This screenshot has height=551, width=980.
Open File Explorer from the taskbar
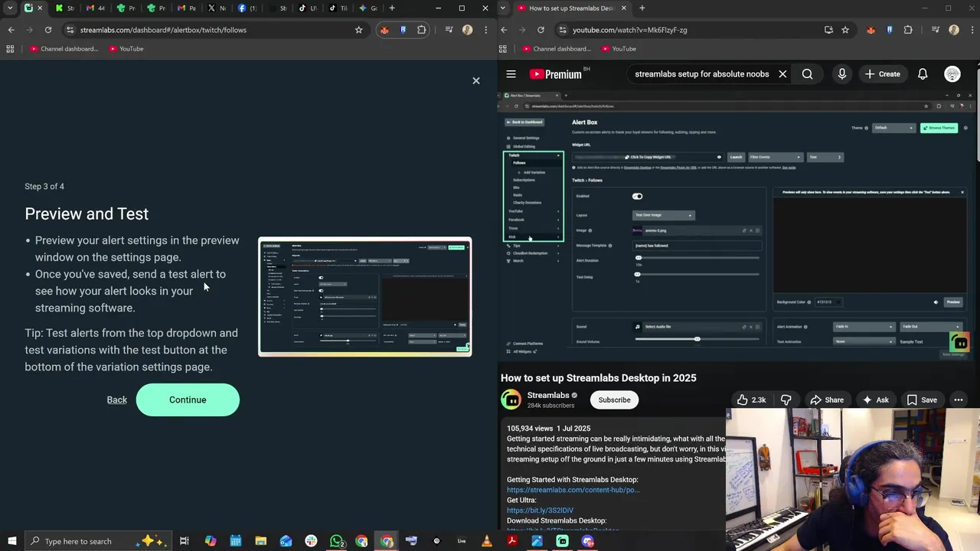(x=260, y=541)
